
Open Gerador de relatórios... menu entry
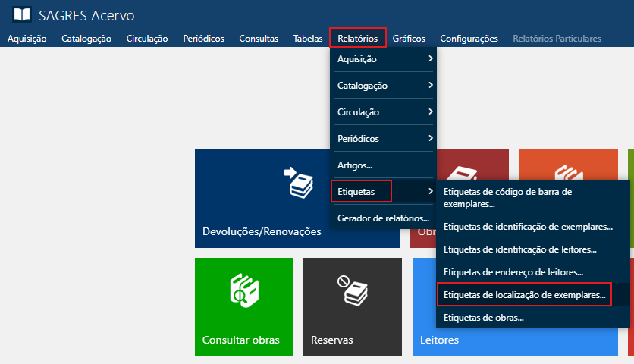383,218
